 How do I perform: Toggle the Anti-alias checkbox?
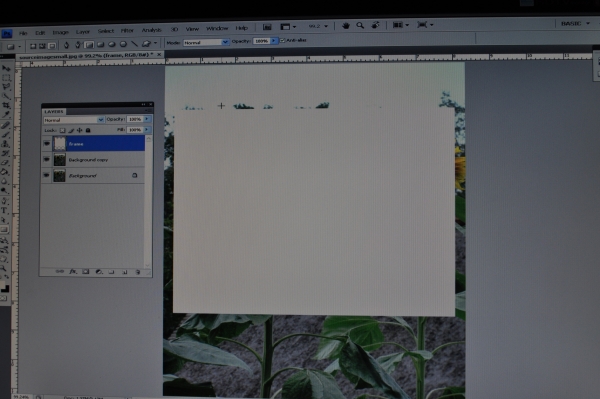coord(283,40)
